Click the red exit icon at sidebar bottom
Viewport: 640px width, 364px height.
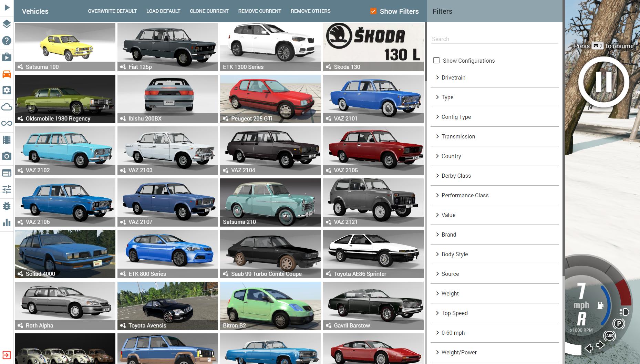[x=7, y=355]
